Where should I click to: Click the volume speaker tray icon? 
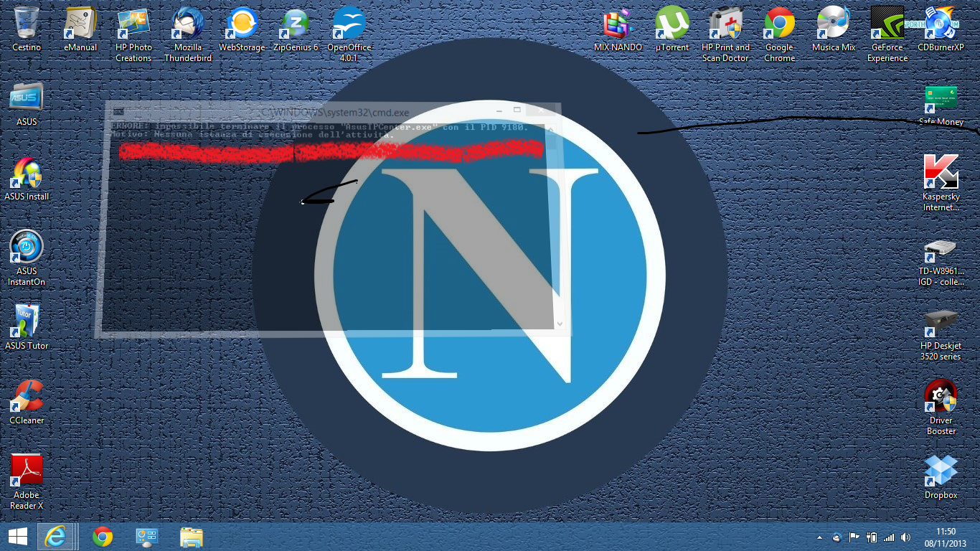906,537
